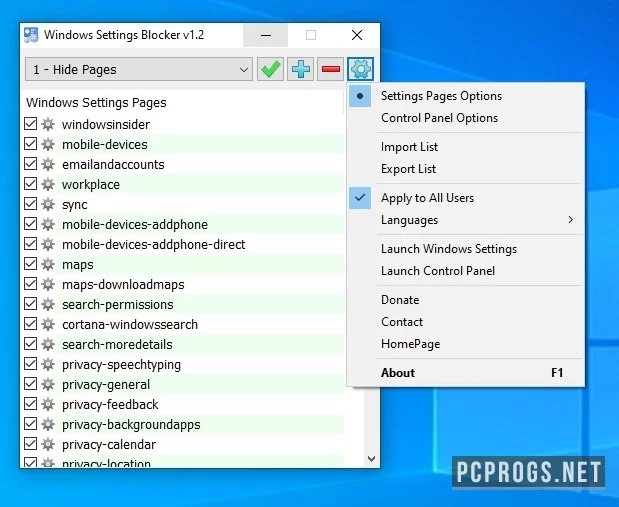This screenshot has height=507, width=619.
Task: Choose Launch Windows Settings
Action: [x=466, y=249]
